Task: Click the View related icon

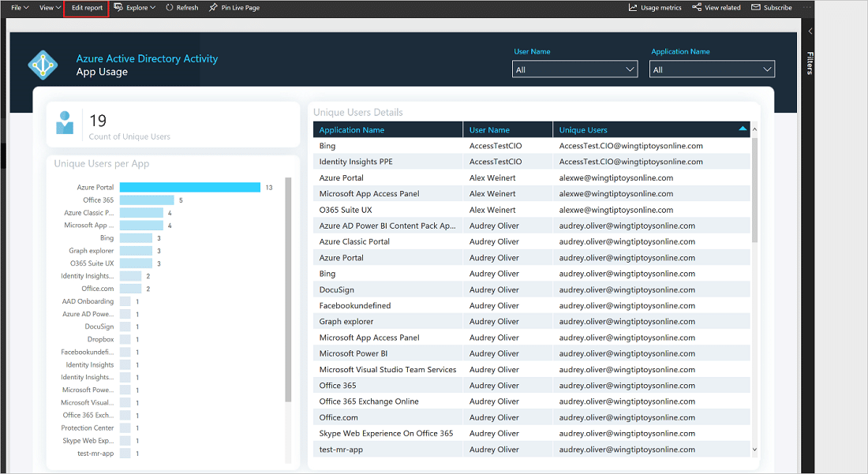Action: pos(697,7)
